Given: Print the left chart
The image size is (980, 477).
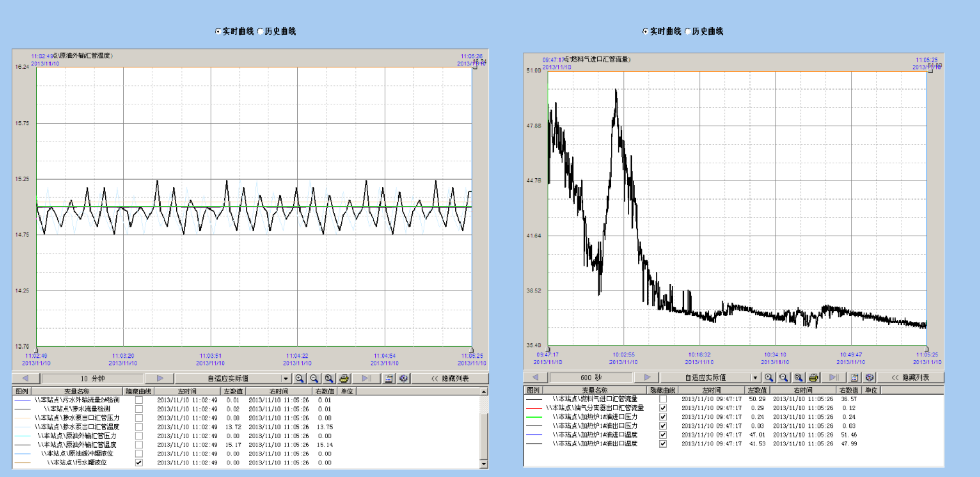Looking at the screenshot, I should [344, 378].
